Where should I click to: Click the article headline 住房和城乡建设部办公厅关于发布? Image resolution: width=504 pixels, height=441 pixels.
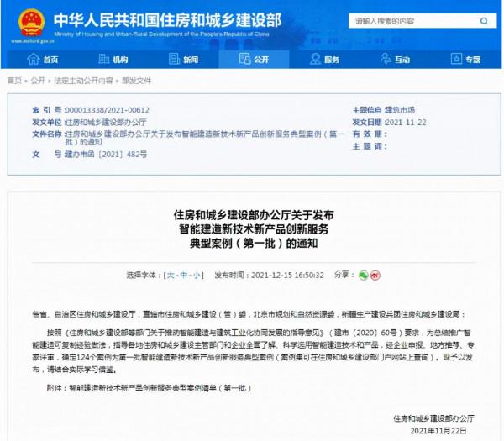click(x=254, y=215)
